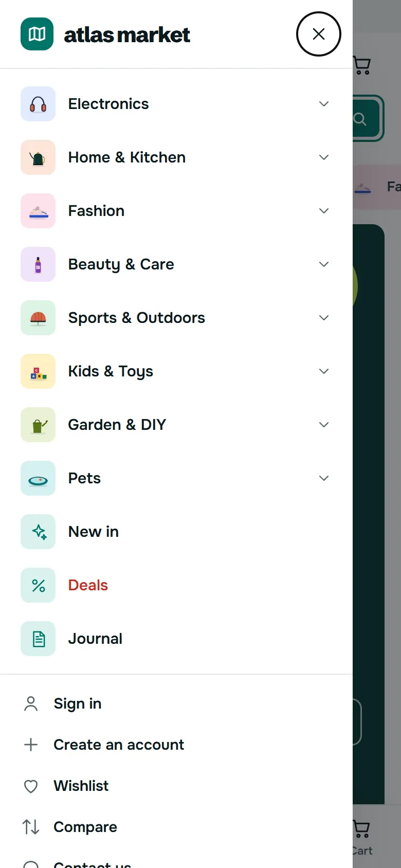Close the navigation menu with X button
Image resolution: width=401 pixels, height=868 pixels.
pos(319,34)
